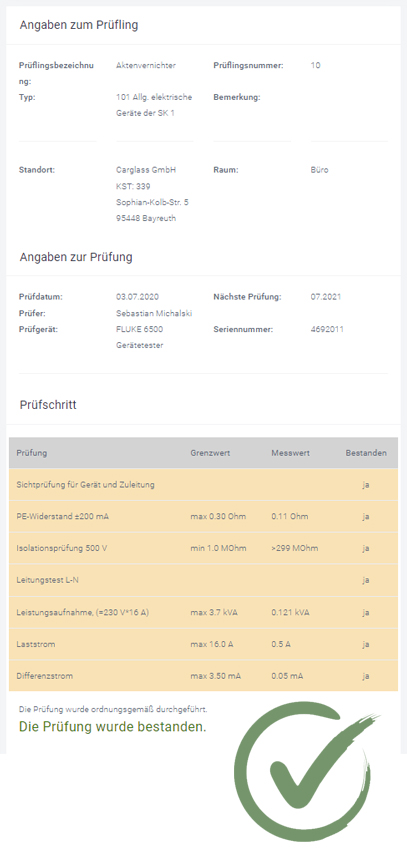Select the Prüfung column header
407x867 pixels.
click(x=32, y=453)
